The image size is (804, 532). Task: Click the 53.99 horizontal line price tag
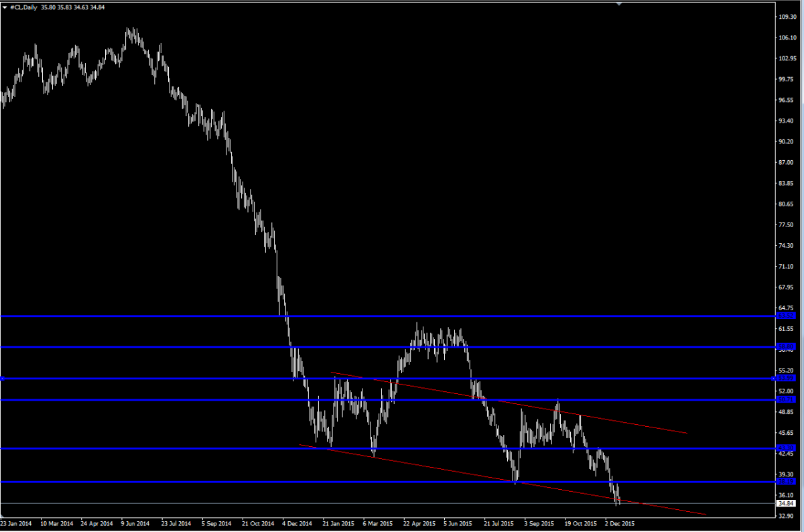[x=785, y=379]
